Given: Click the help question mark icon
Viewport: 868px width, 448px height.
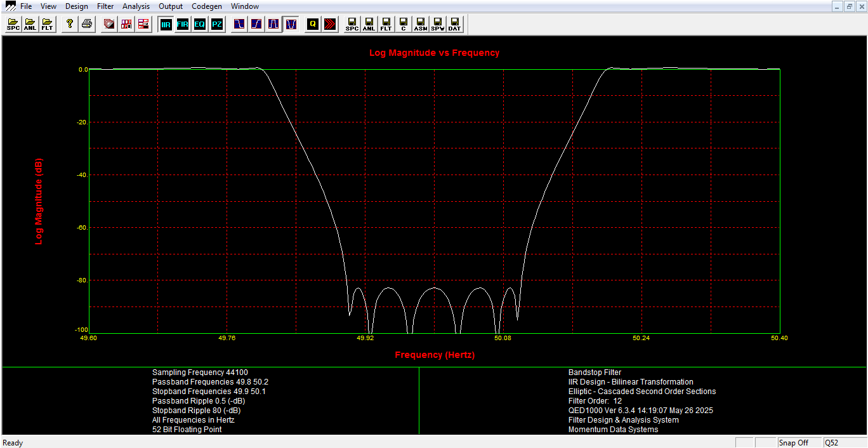Looking at the screenshot, I should (70, 25).
